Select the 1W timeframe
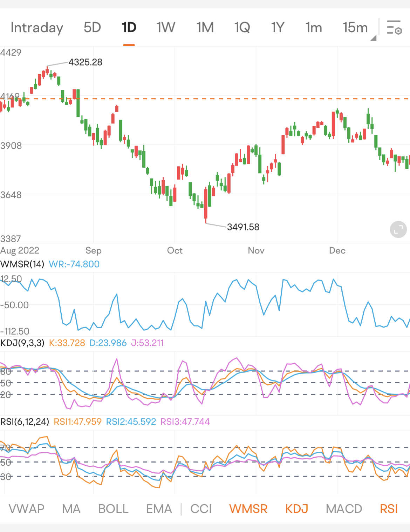This screenshot has height=532, width=410. click(165, 27)
